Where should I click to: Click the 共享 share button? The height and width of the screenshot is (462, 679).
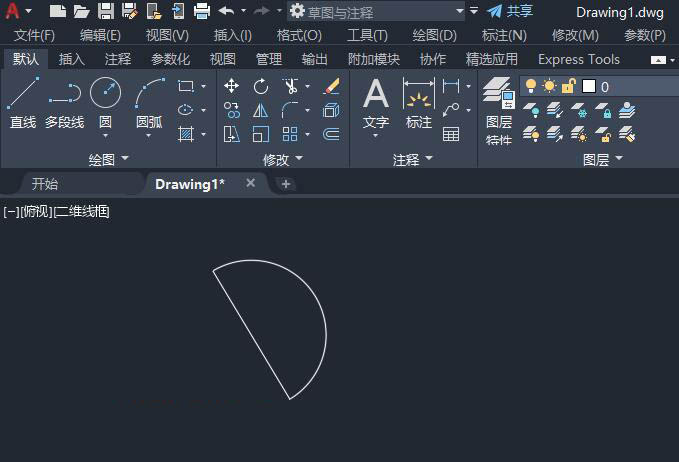pyautogui.click(x=510, y=11)
